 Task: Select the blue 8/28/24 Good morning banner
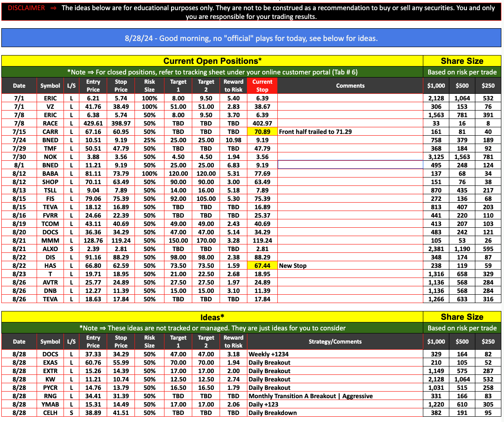coord(251,38)
